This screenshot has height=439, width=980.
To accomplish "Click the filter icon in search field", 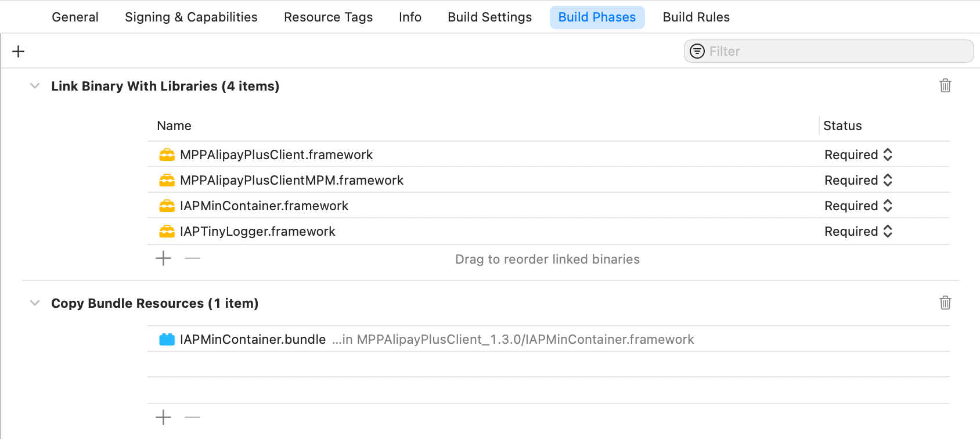I will [x=697, y=52].
